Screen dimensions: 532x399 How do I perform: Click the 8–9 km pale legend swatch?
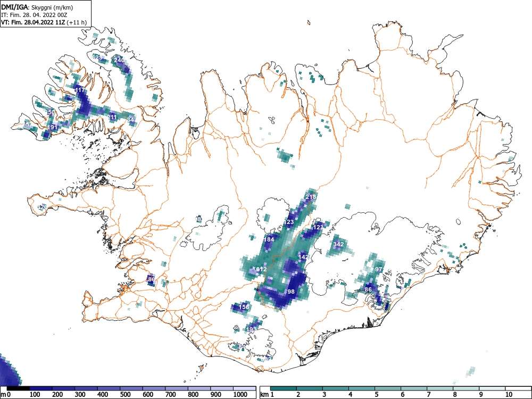(466, 388)
